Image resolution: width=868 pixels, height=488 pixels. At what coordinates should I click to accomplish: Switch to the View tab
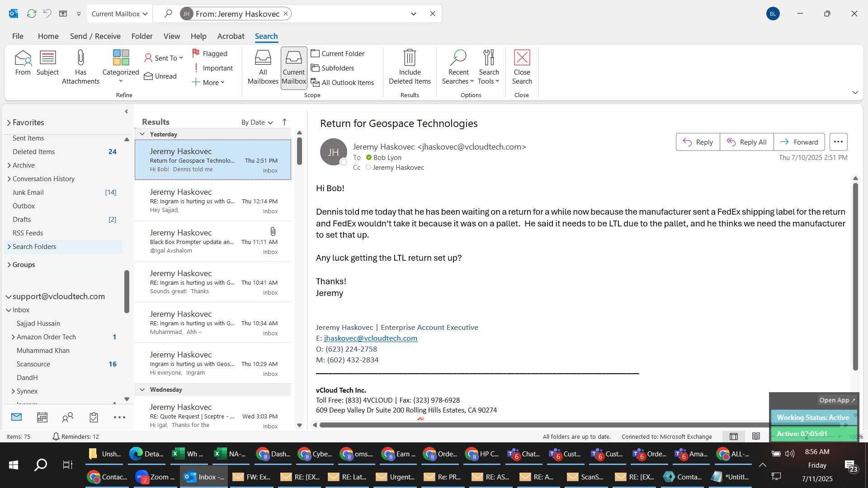click(171, 36)
